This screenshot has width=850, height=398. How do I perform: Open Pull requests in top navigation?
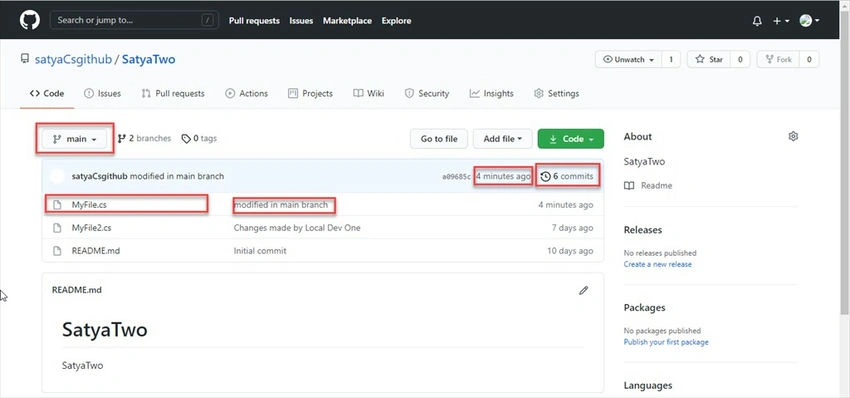[254, 21]
